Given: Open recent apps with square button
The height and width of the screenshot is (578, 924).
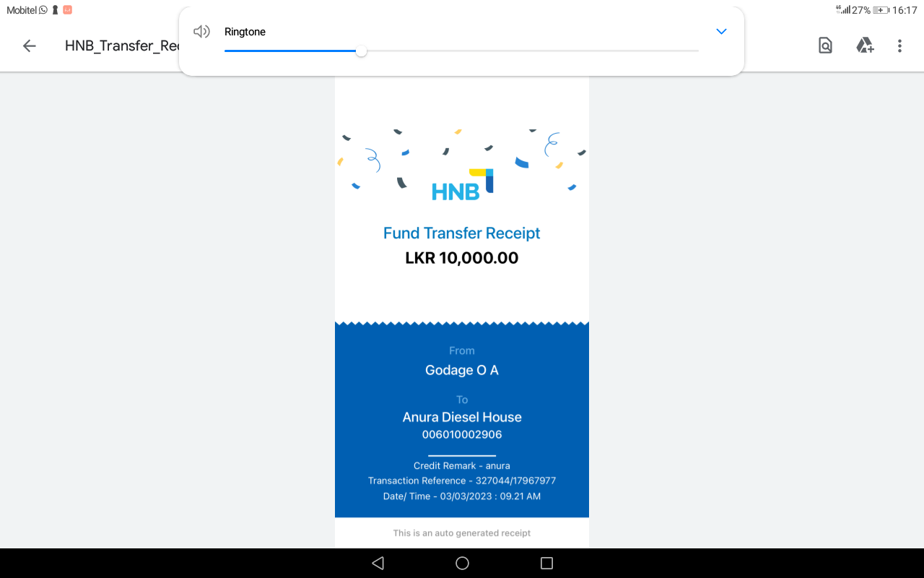Looking at the screenshot, I should [546, 564].
